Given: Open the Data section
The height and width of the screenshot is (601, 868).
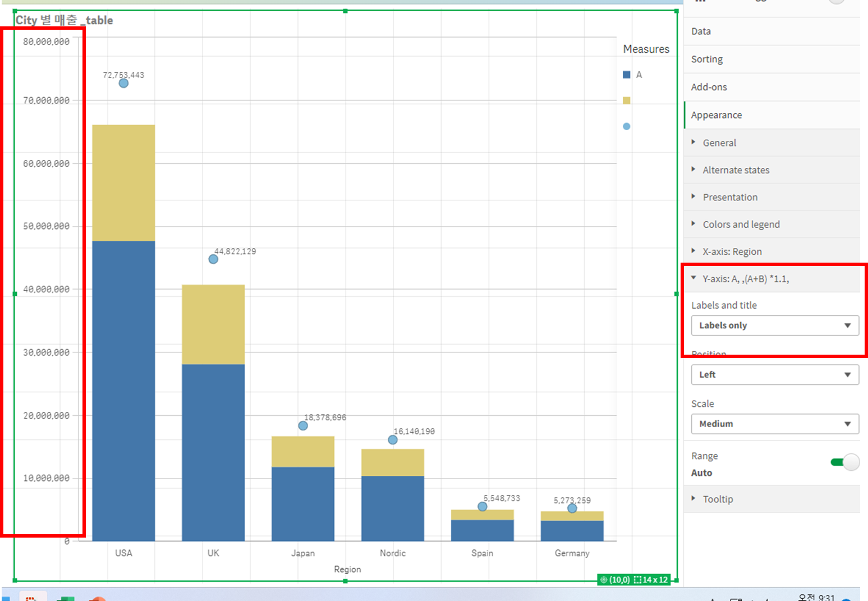Looking at the screenshot, I should [700, 31].
